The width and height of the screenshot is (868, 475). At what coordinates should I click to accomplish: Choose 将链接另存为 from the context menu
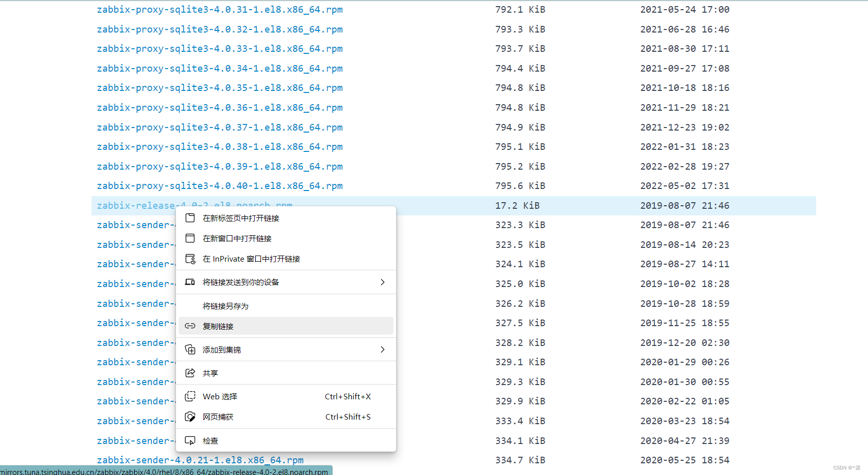point(225,306)
